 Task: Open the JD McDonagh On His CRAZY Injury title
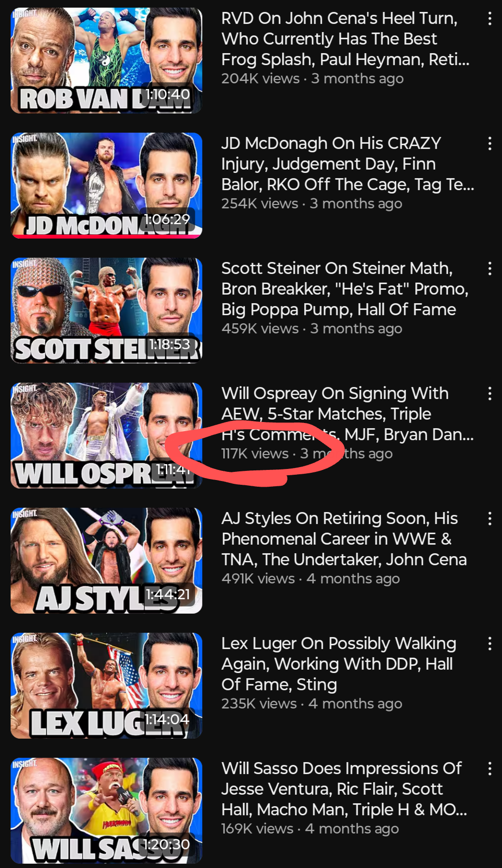tap(348, 164)
